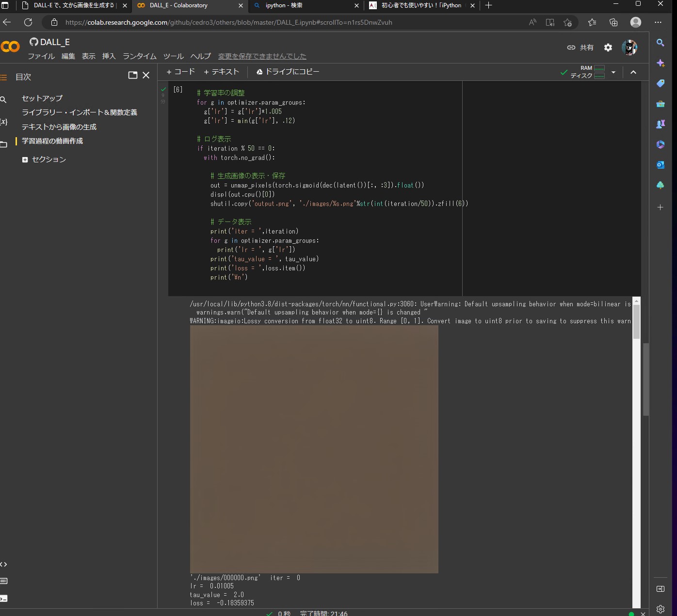Open the Edge profile icon

(635, 22)
